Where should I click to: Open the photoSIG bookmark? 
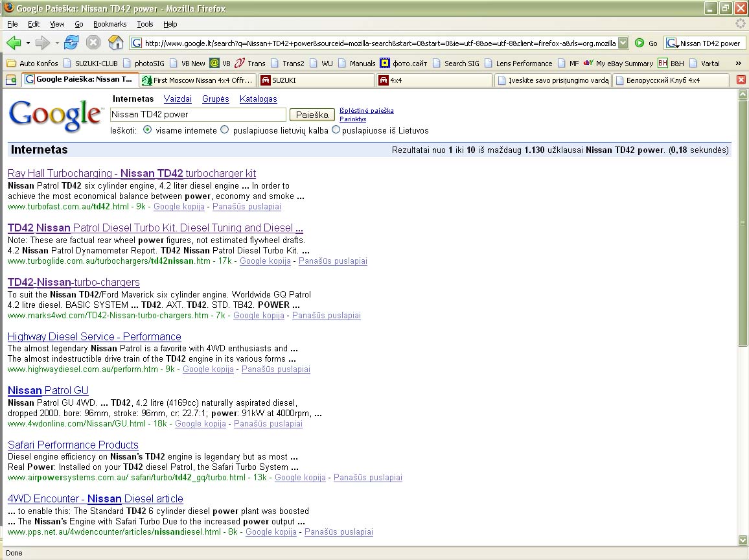pyautogui.click(x=143, y=63)
